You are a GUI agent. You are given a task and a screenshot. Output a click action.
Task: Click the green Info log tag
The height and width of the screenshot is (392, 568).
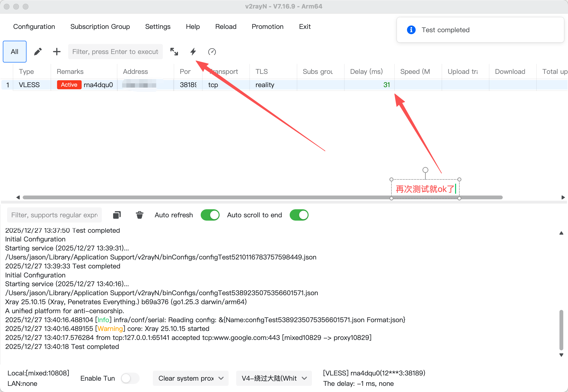[x=103, y=320]
